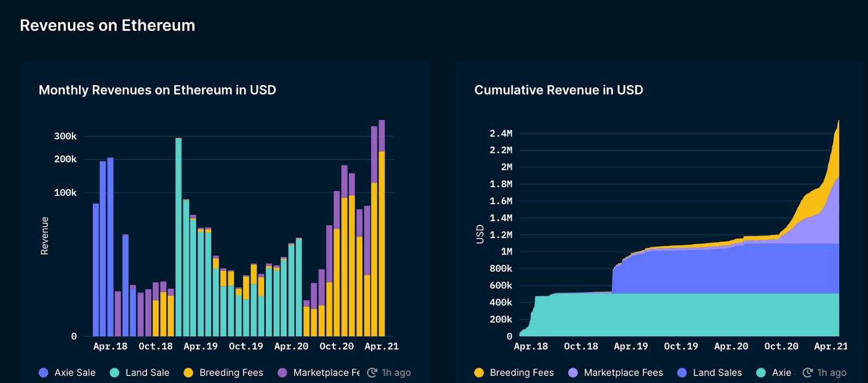Click the 1M y-axis label on the cumulative chart
This screenshot has height=383, width=868.
coord(507,252)
